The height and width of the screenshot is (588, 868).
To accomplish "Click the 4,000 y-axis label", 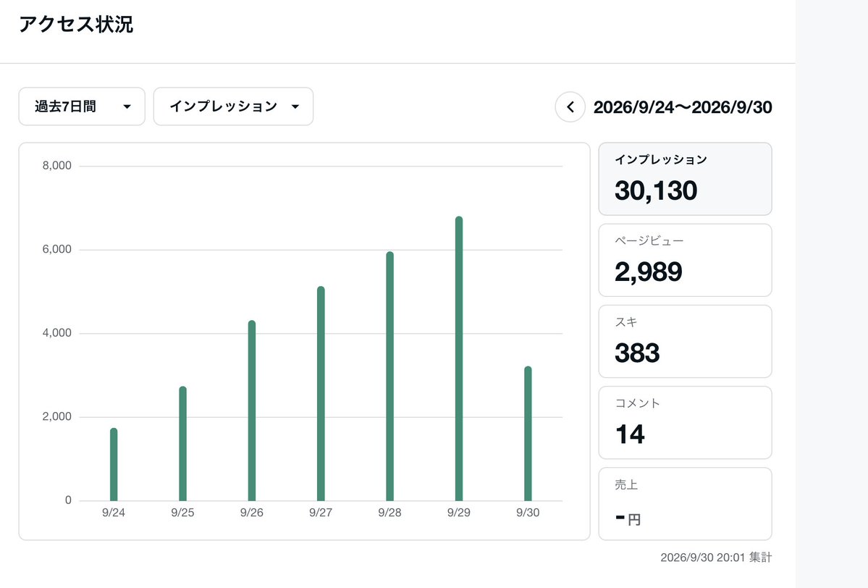I will [57, 333].
